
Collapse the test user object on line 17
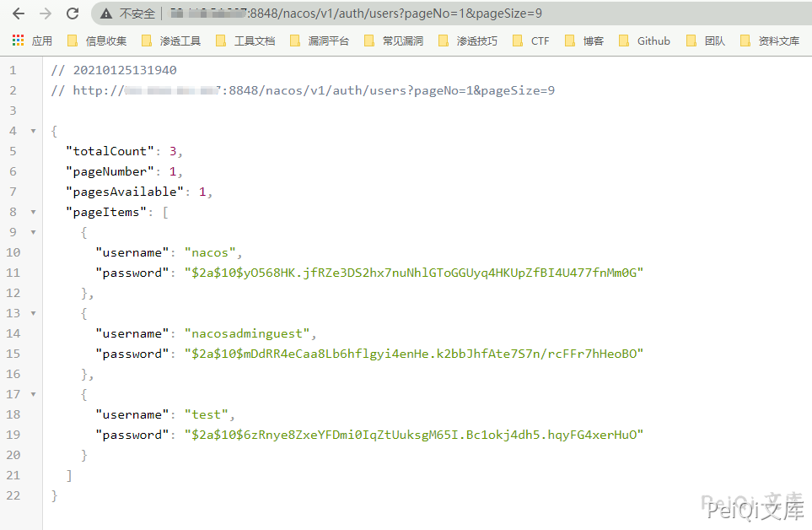pos(33,394)
